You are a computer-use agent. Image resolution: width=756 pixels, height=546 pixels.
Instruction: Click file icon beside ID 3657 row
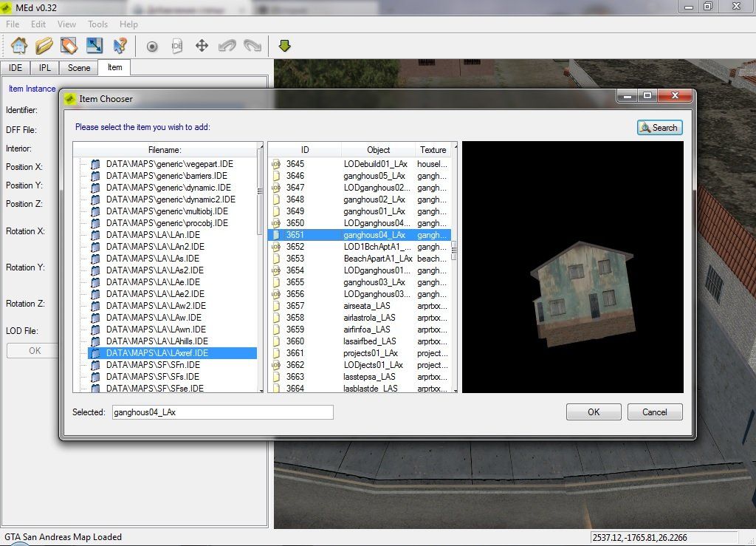tap(276, 306)
